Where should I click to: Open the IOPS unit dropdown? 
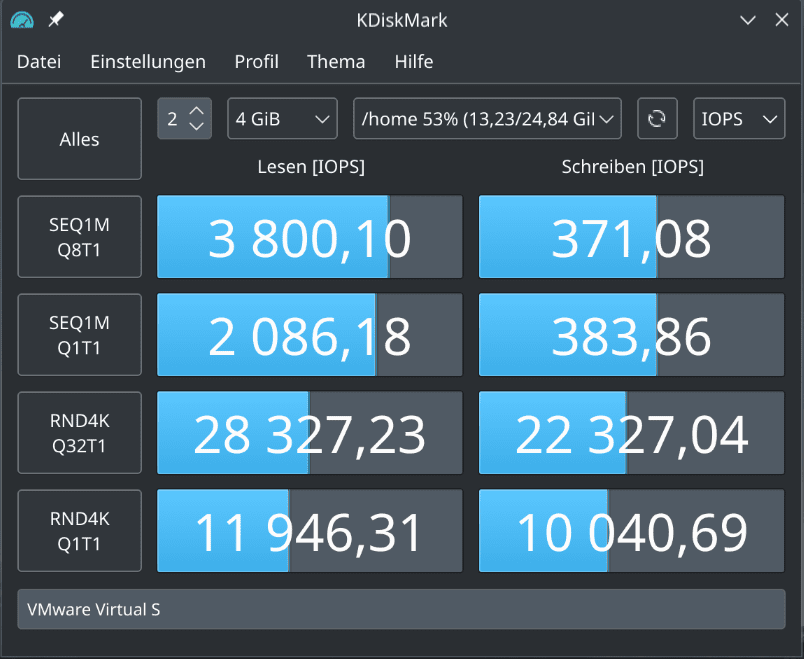pyautogui.click(x=739, y=118)
